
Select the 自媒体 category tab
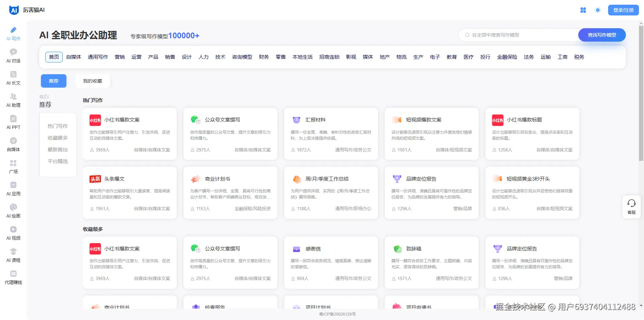pyautogui.click(x=74, y=57)
